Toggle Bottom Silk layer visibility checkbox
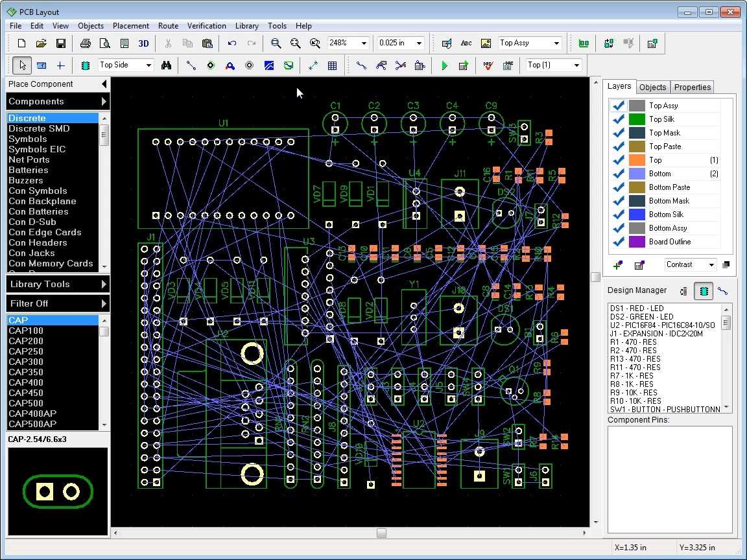This screenshot has width=747, height=560. [619, 215]
